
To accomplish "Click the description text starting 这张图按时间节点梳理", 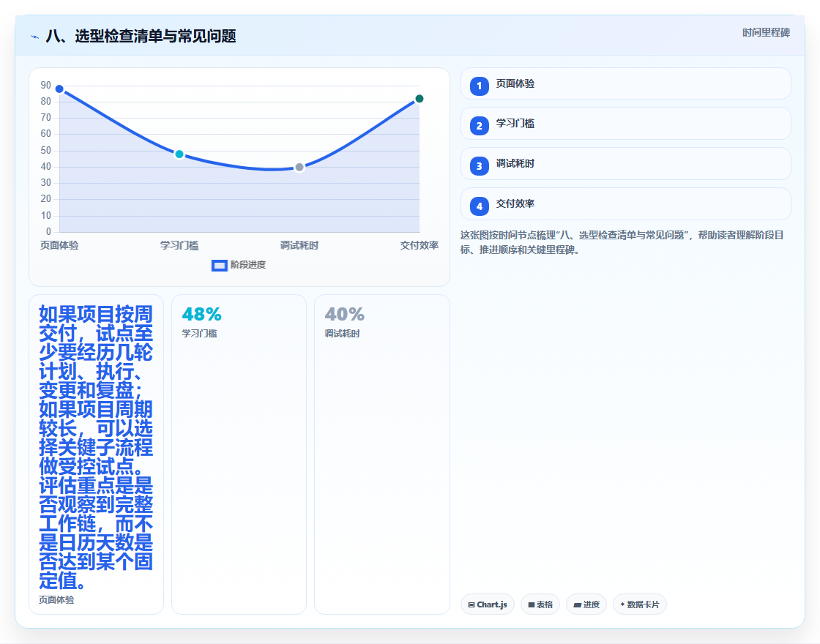I will pos(622,242).
